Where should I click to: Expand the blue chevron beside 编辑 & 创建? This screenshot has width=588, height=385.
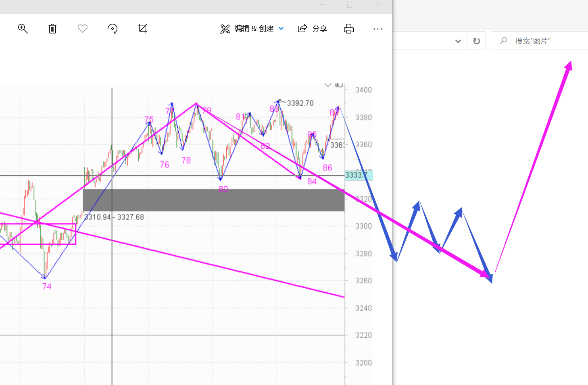click(x=281, y=29)
